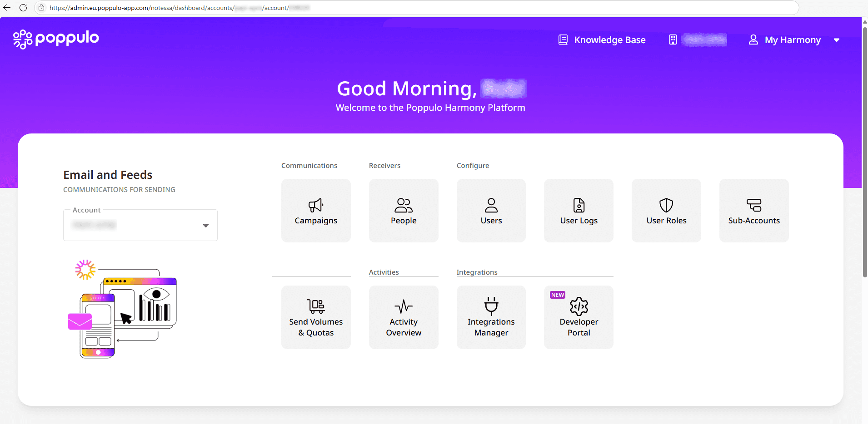Click the Account dropdown caret
Viewport: 868px width, 424px height.
pos(206,226)
